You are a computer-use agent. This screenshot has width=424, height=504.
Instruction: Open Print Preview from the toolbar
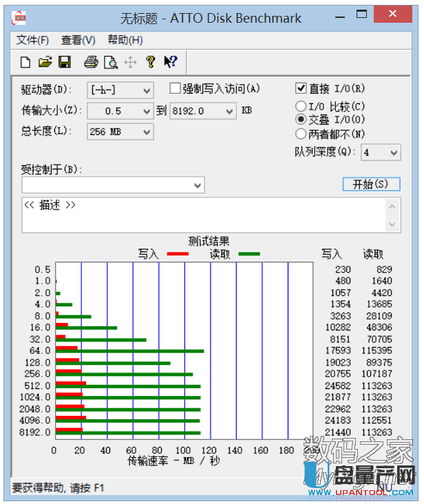(110, 63)
